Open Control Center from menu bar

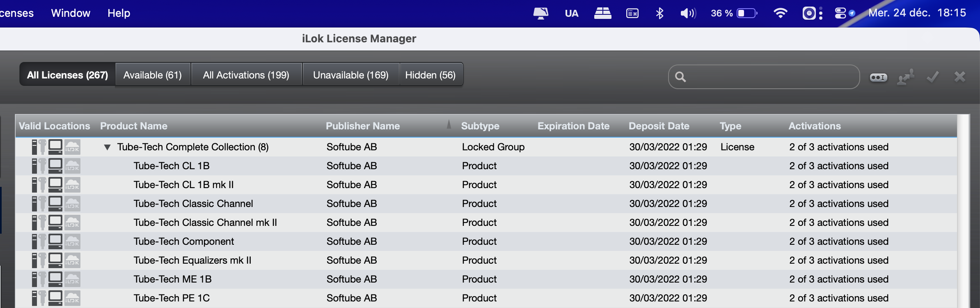click(840, 13)
